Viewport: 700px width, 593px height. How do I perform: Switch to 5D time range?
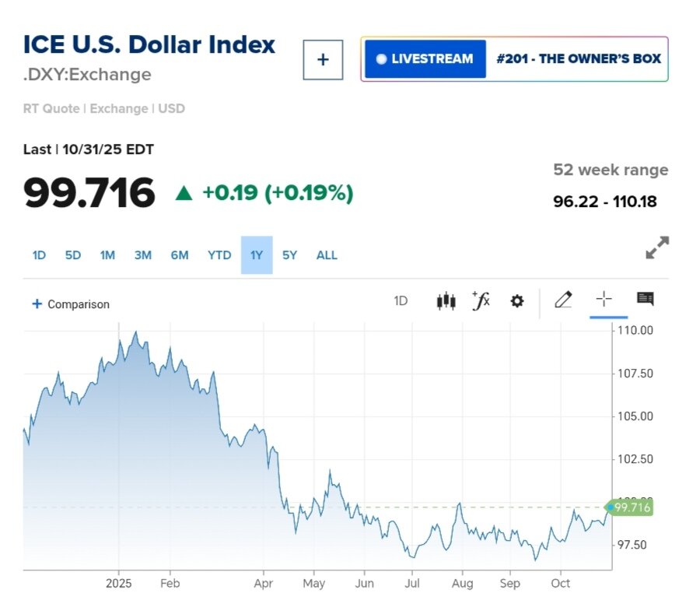click(x=73, y=255)
